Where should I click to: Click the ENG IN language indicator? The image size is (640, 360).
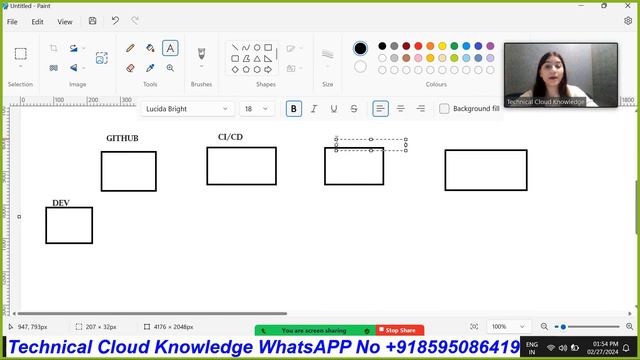[531, 348]
